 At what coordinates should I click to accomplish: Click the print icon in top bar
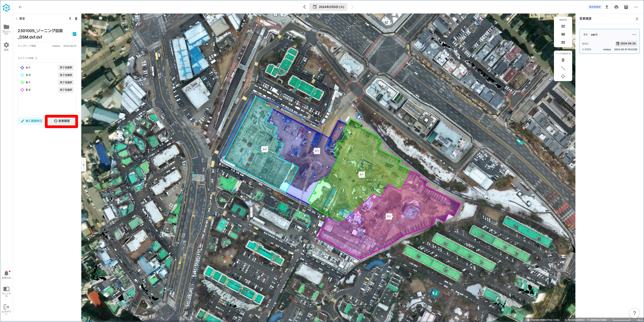616,7
